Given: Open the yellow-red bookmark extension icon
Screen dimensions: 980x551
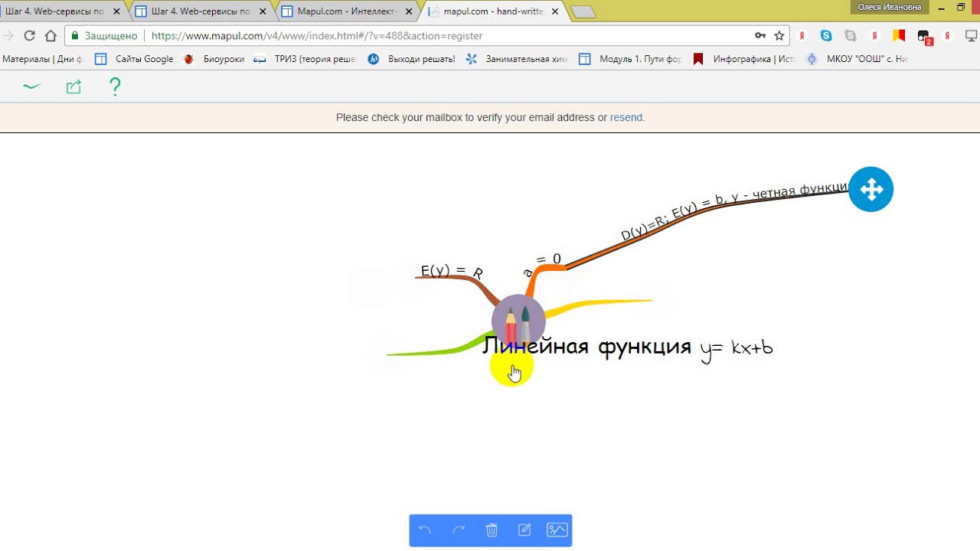Looking at the screenshot, I should pyautogui.click(x=899, y=35).
